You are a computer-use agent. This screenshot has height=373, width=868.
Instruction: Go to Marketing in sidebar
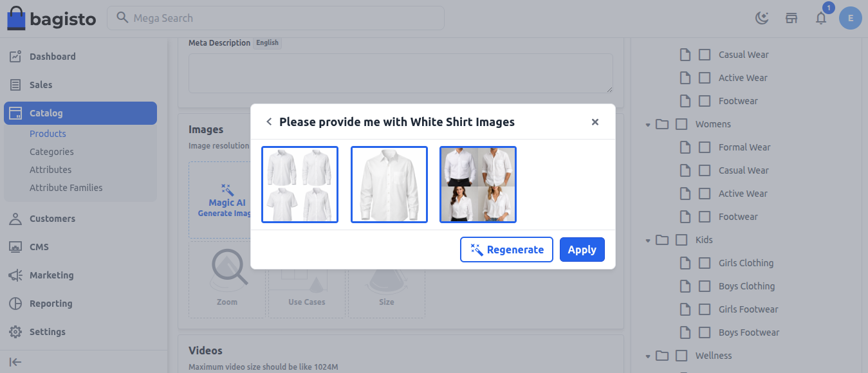pos(51,275)
